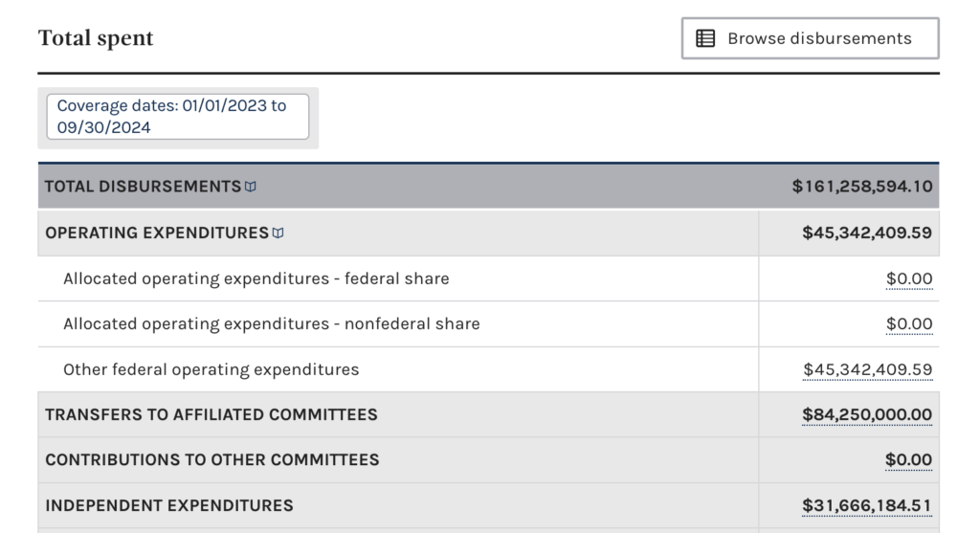This screenshot has width=980, height=533.
Task: Open the $0.00 nonfederal share amount link
Action: pos(908,324)
